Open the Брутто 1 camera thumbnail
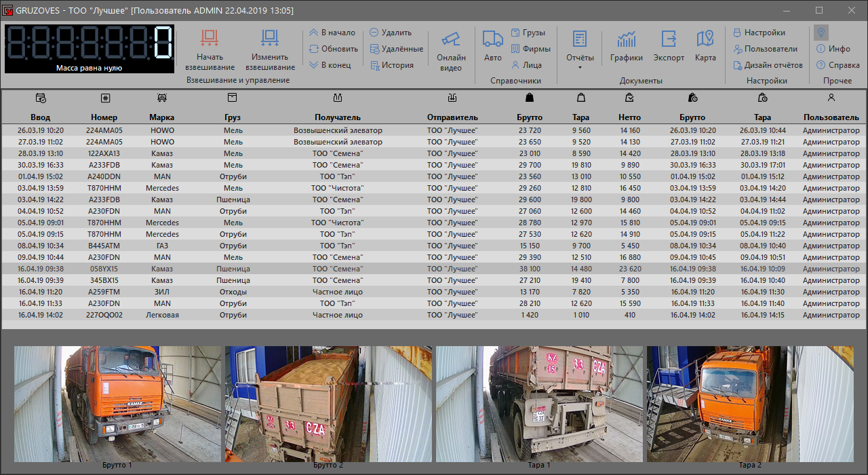The width and height of the screenshot is (868, 475). point(117,404)
